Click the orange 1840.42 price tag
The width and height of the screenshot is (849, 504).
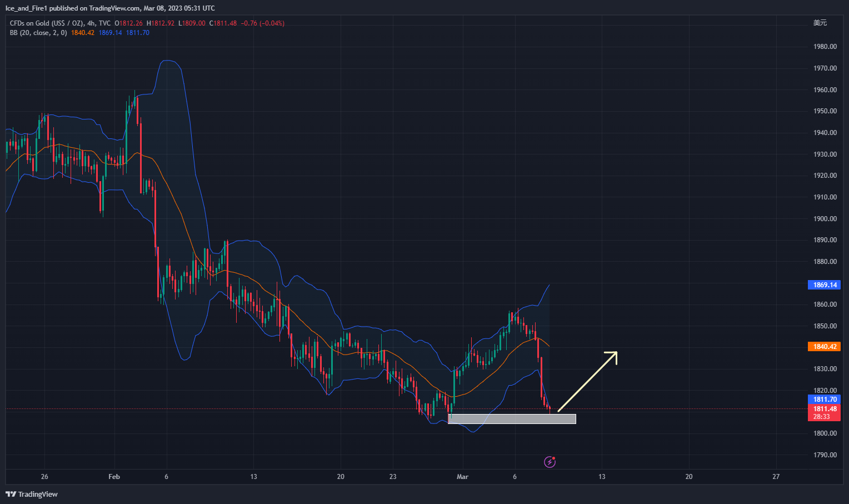coord(824,347)
